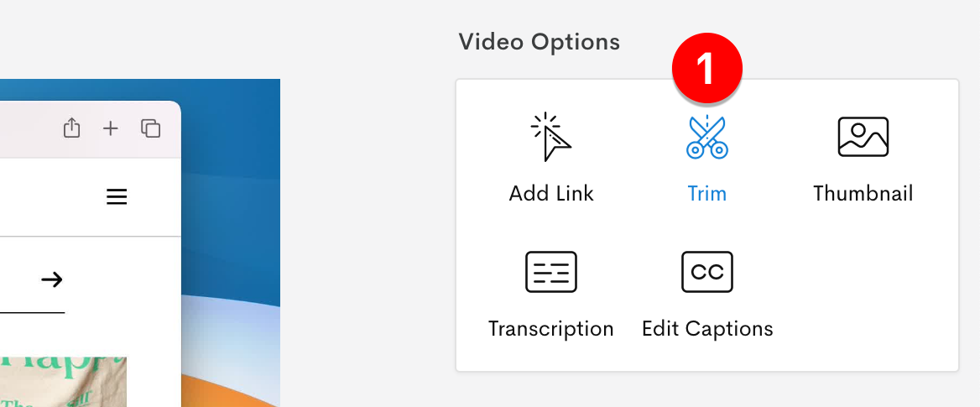Viewport: 980px width, 407px height.
Task: Click the share icon in browser preview
Action: (72, 128)
